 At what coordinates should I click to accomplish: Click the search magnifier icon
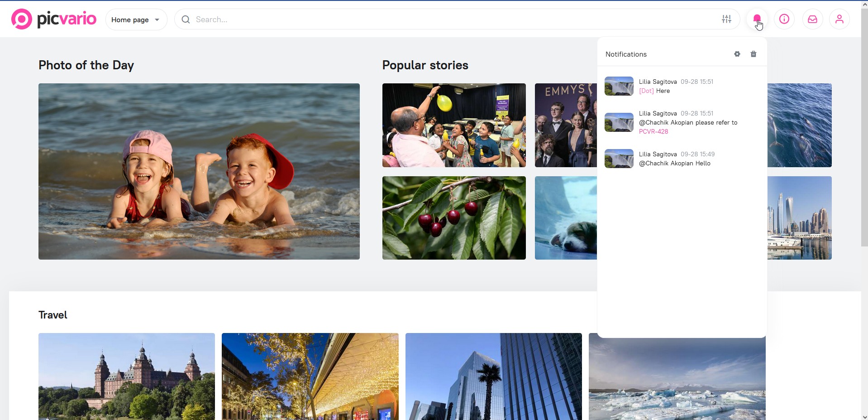click(x=186, y=19)
